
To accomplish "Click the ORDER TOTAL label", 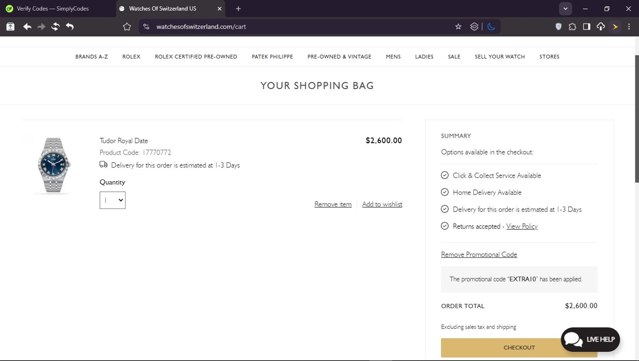I will click(x=463, y=306).
